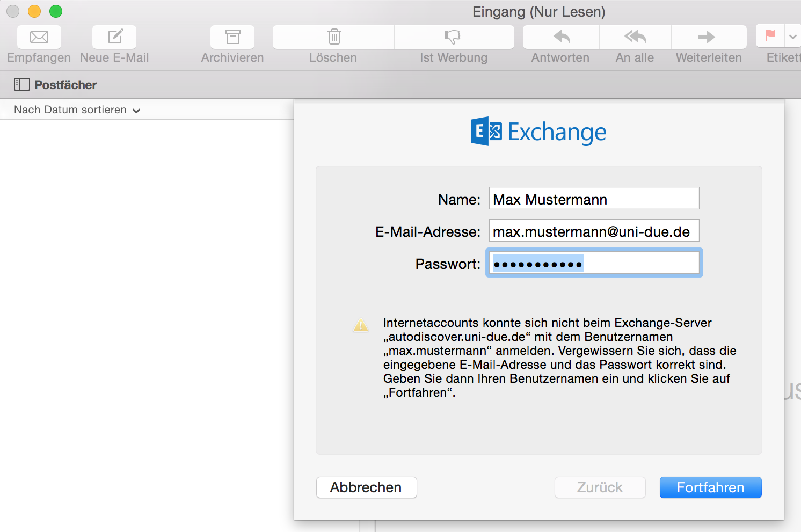The image size is (801, 532).
Task: Select the An alle reply-all icon
Action: (x=635, y=37)
